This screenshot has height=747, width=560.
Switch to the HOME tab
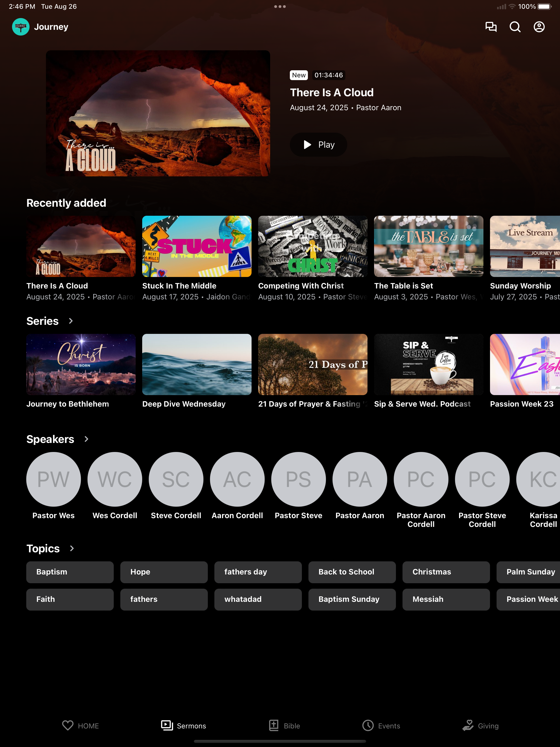(x=80, y=726)
